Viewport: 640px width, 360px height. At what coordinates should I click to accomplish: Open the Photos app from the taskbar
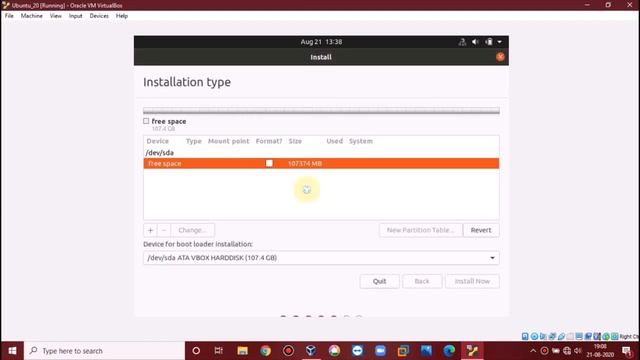tap(426, 351)
